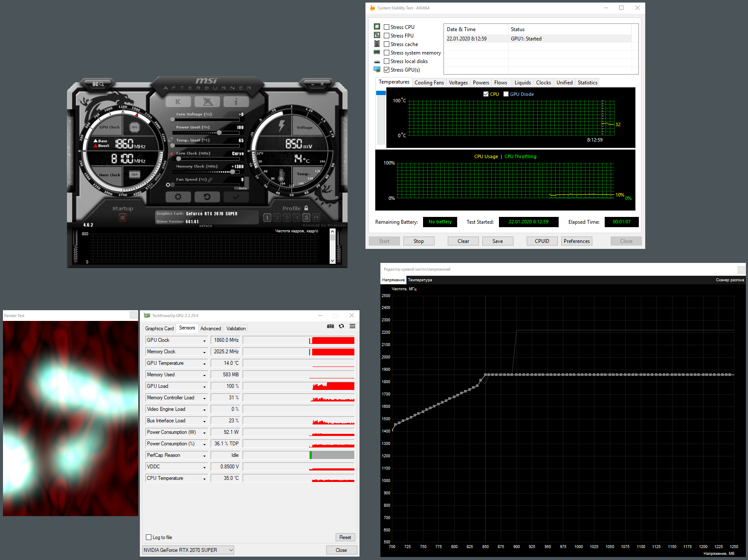Click the Kombustor K button in Afterburner
748x560 pixels.
point(178,101)
